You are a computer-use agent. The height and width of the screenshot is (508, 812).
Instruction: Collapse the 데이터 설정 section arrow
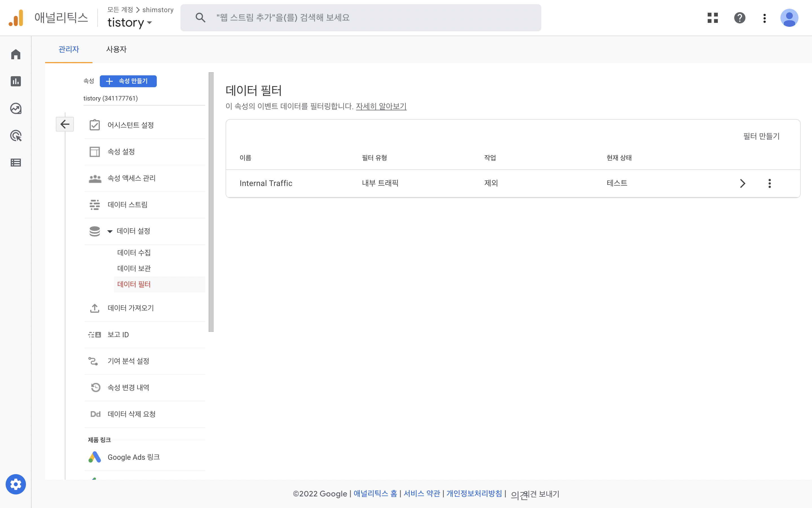pos(110,231)
